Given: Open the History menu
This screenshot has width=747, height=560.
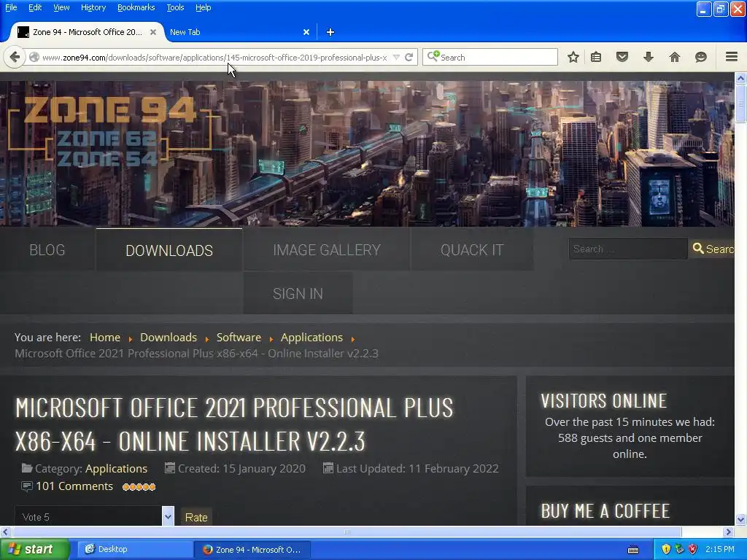Looking at the screenshot, I should pos(93,7).
